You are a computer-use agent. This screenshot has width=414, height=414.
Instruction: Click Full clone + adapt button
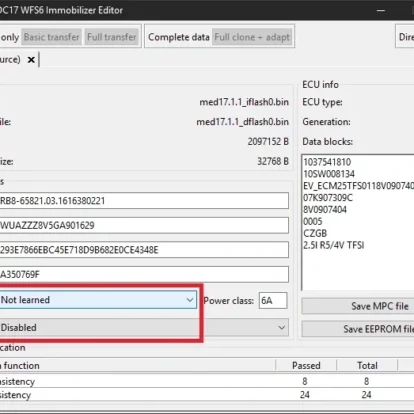(x=252, y=37)
